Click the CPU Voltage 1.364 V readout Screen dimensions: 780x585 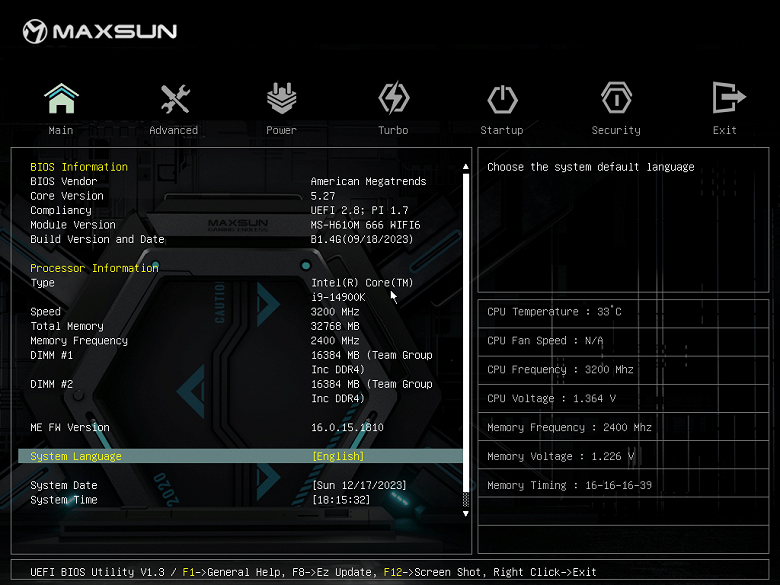551,398
